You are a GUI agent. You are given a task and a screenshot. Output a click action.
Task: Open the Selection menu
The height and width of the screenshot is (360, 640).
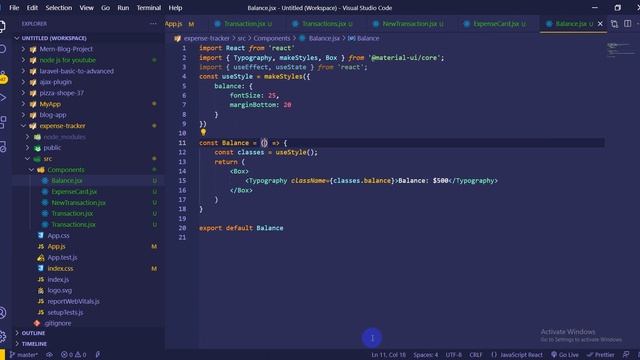coord(59,8)
